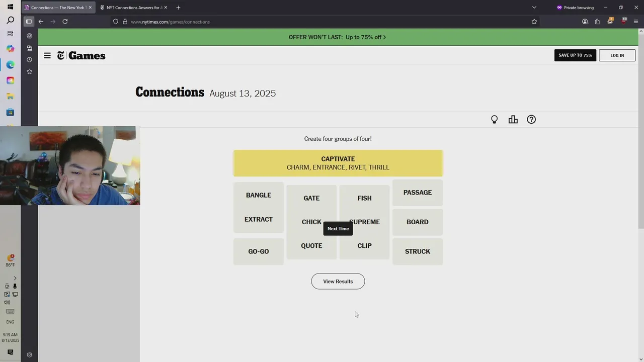Close the NYT Connections Answers tab
The width and height of the screenshot is (644, 362).
click(166, 8)
